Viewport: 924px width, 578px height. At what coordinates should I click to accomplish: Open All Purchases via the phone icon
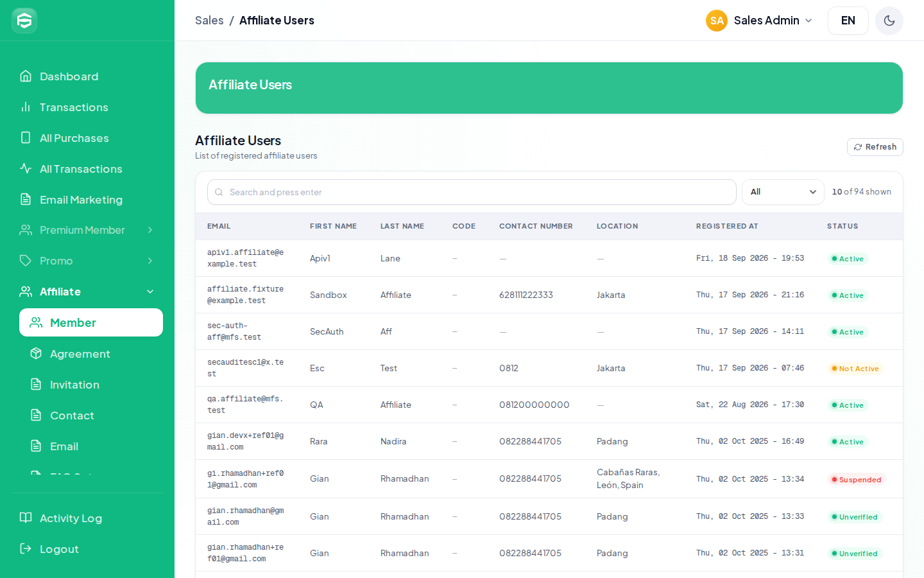coord(26,138)
